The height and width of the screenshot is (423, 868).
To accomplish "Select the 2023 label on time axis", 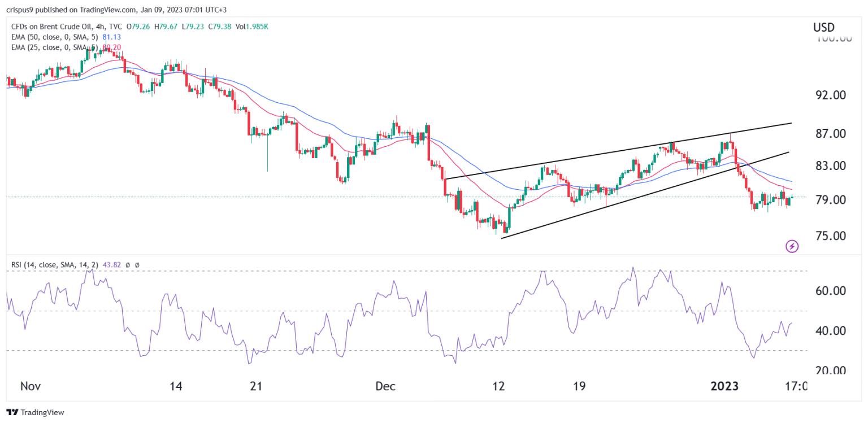I will pos(726,387).
